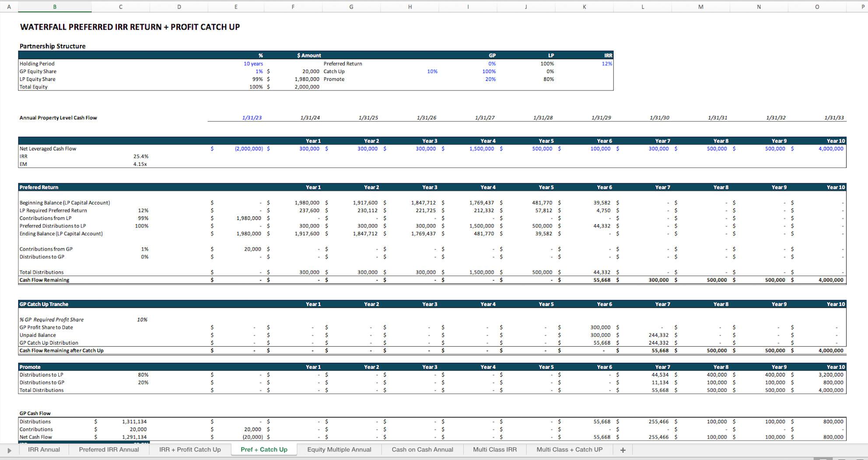
Task: Select column O header
Action: point(817,7)
